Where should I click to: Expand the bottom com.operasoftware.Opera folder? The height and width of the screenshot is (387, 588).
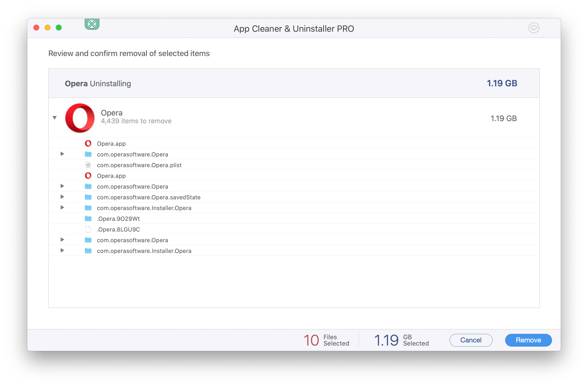(x=63, y=240)
